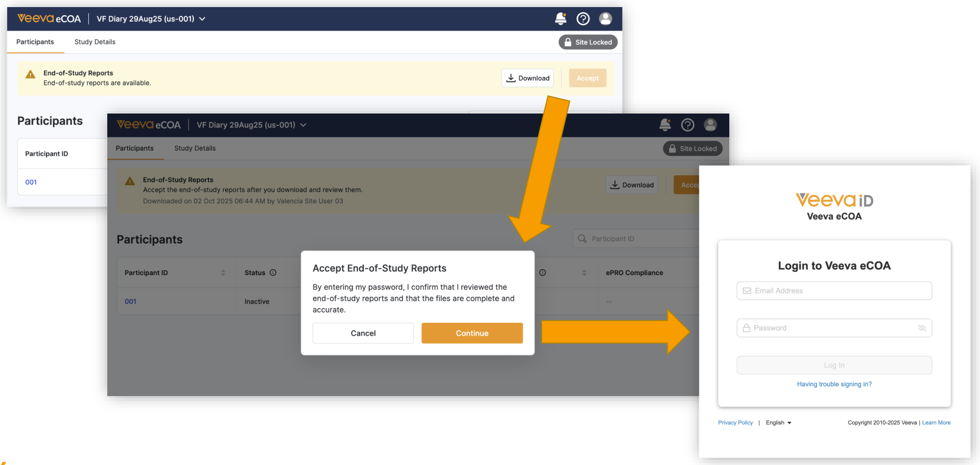Open the user profile avatar icon
This screenshot has height=465, width=980.
[x=605, y=19]
